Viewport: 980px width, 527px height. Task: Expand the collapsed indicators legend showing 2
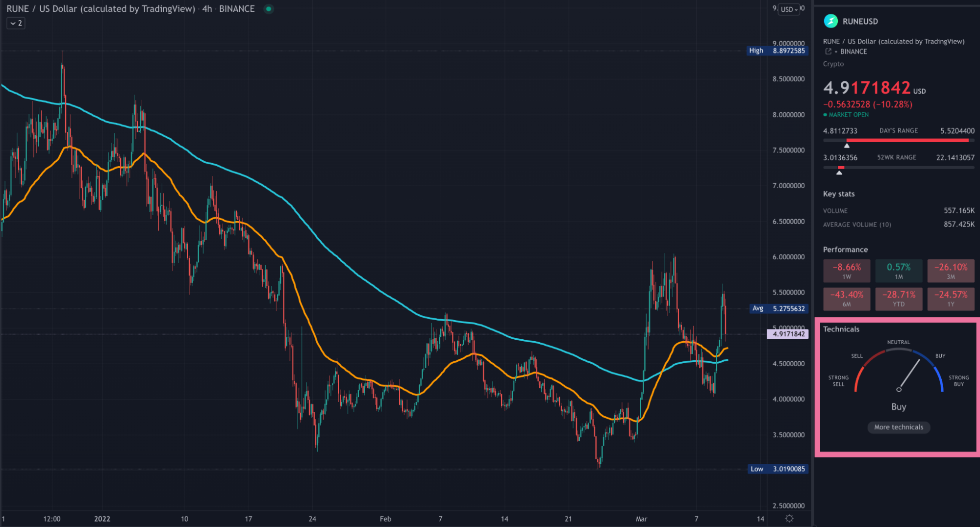click(16, 23)
